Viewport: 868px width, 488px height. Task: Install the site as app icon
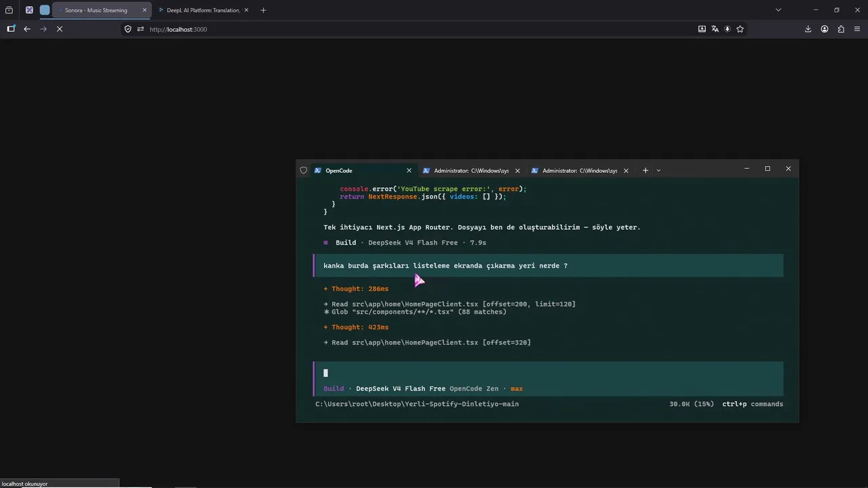pos(702,29)
